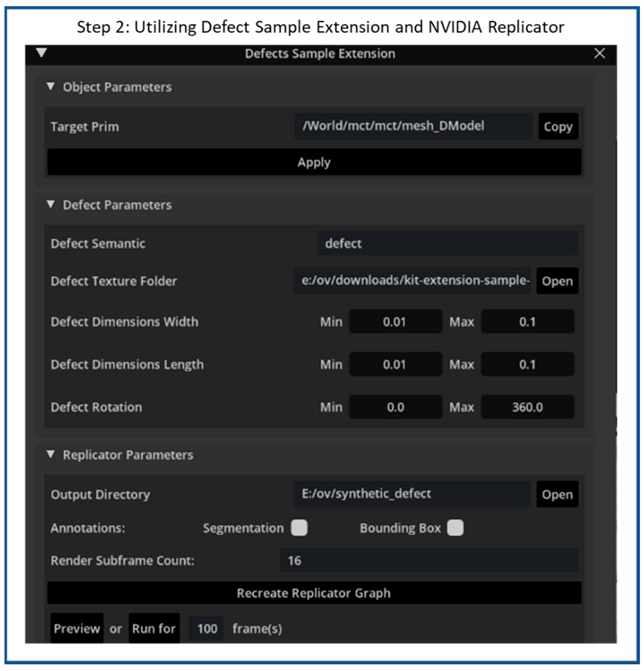Click the Render Subframe Count field
This screenshot has width=644, height=671.
coord(429,560)
